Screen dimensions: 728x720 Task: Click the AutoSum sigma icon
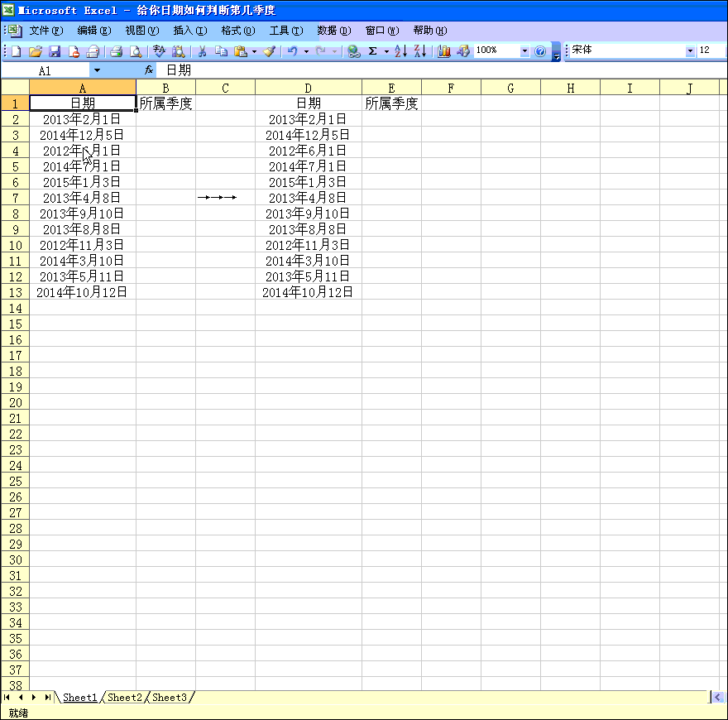[373, 51]
